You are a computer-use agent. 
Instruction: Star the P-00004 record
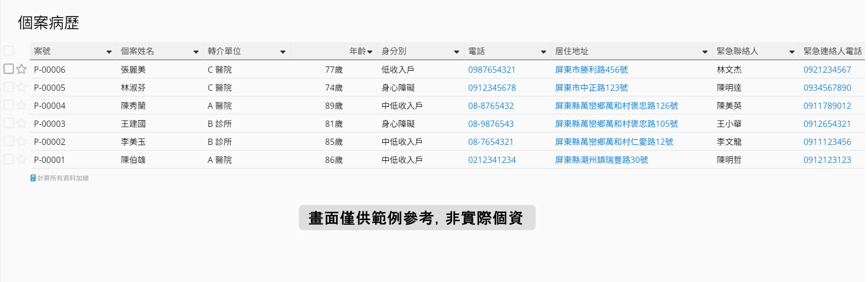(x=21, y=105)
